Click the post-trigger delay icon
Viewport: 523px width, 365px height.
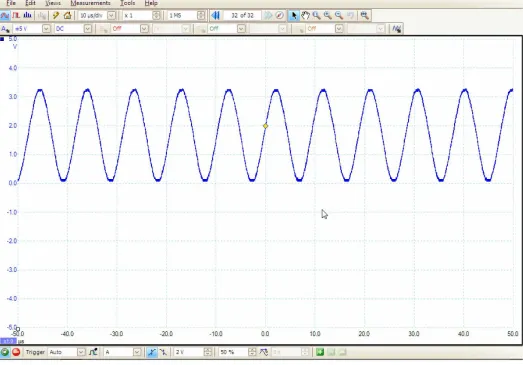(264, 352)
